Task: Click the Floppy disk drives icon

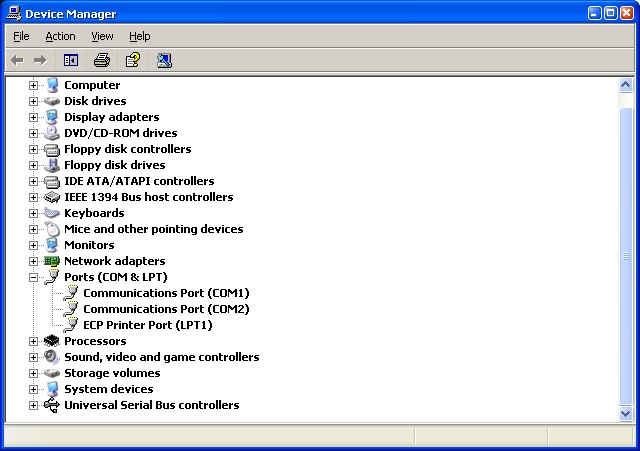Action: coord(52,165)
